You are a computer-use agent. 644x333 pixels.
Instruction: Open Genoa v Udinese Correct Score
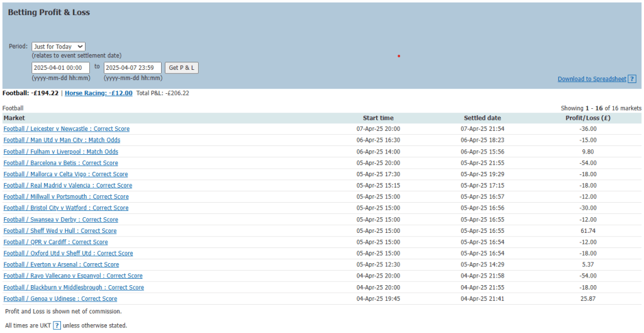[60, 299]
